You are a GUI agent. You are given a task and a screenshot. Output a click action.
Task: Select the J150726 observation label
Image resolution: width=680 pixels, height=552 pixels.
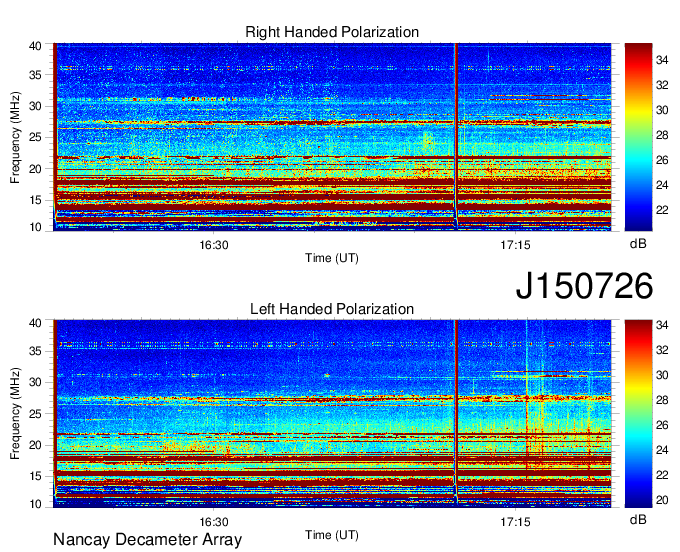[x=584, y=286]
